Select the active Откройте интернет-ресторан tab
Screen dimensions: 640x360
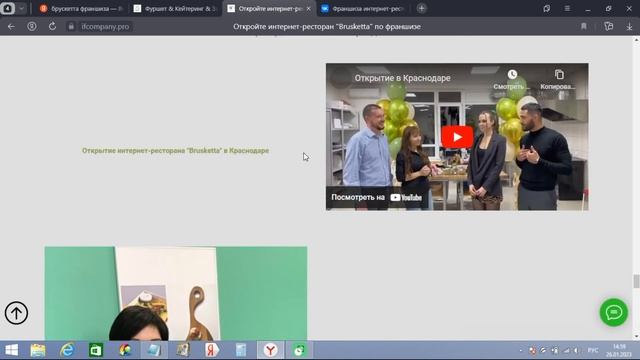[x=265, y=8]
